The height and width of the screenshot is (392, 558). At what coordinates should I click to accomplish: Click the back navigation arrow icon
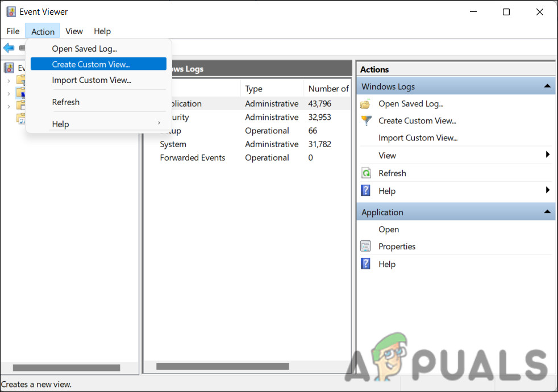tap(9, 48)
